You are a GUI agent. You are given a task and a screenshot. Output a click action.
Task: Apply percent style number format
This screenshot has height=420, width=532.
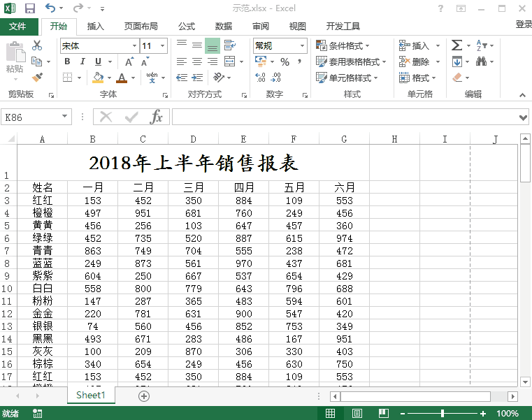coord(285,61)
